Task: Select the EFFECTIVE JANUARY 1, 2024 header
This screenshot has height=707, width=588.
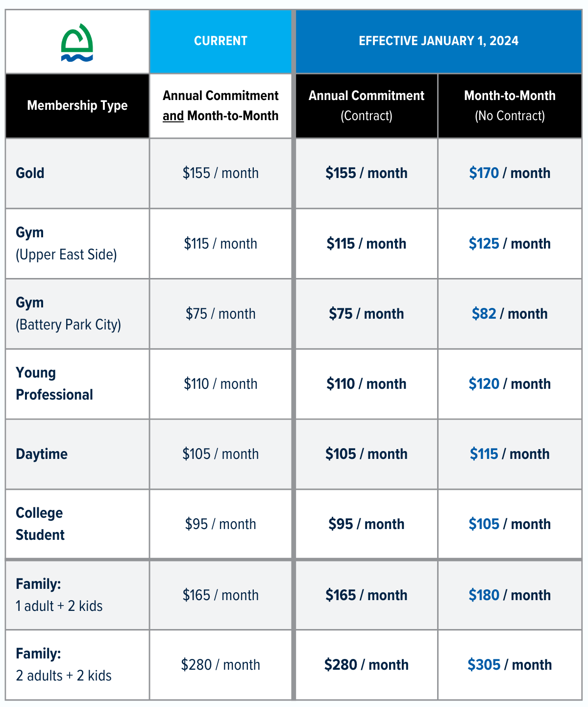Action: click(x=439, y=41)
